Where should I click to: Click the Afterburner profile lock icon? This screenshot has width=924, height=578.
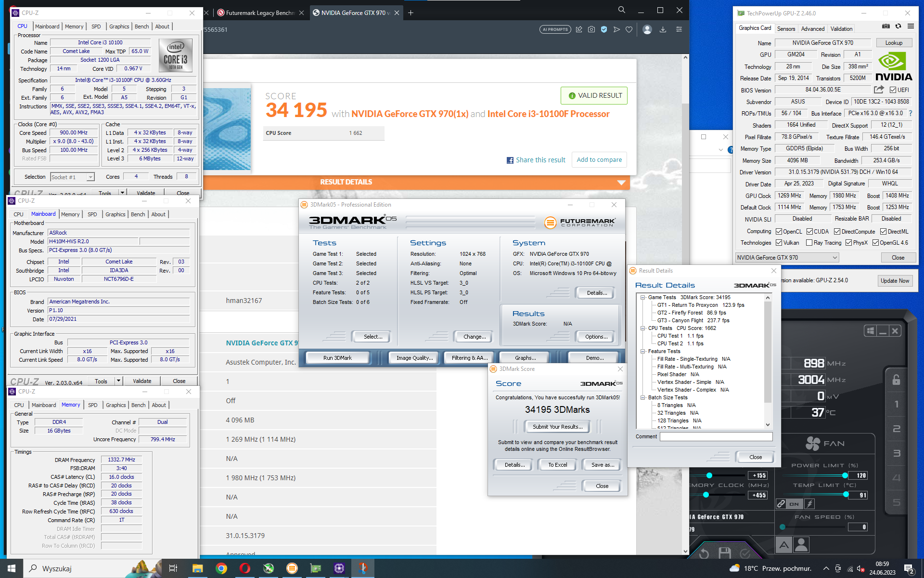896,380
